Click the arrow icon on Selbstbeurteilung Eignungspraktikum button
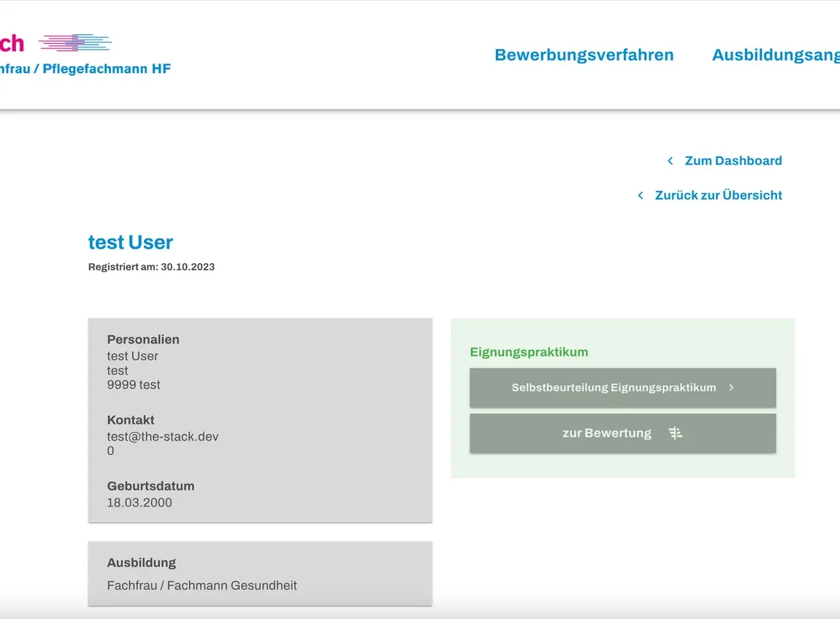Image resolution: width=840 pixels, height=619 pixels. [x=731, y=387]
